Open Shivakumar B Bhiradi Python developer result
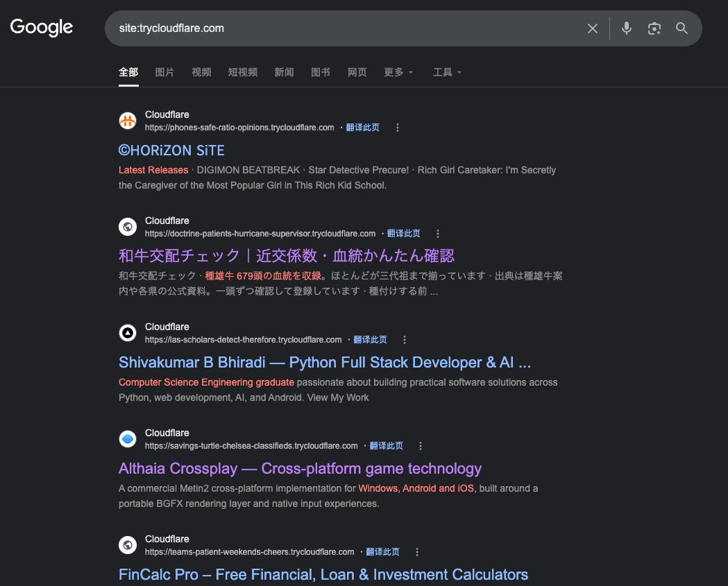 point(325,363)
